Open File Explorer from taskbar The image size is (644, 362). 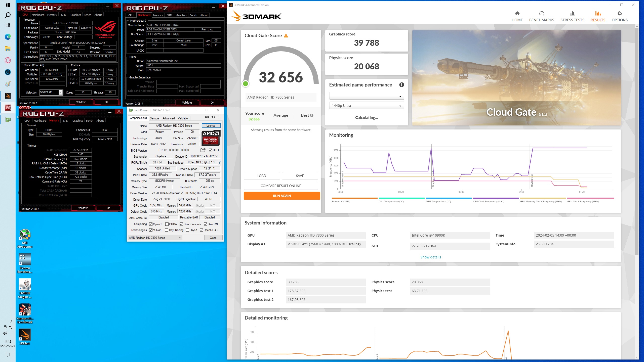(x=8, y=49)
